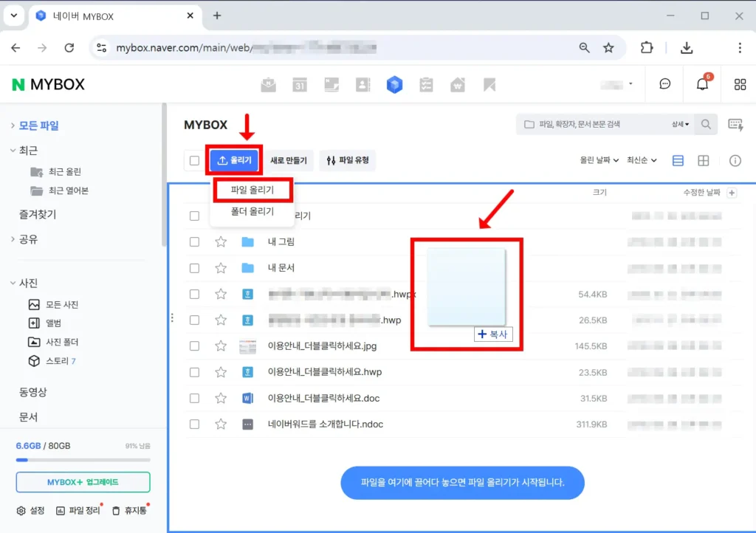Open the household ledger won icon

click(458, 85)
